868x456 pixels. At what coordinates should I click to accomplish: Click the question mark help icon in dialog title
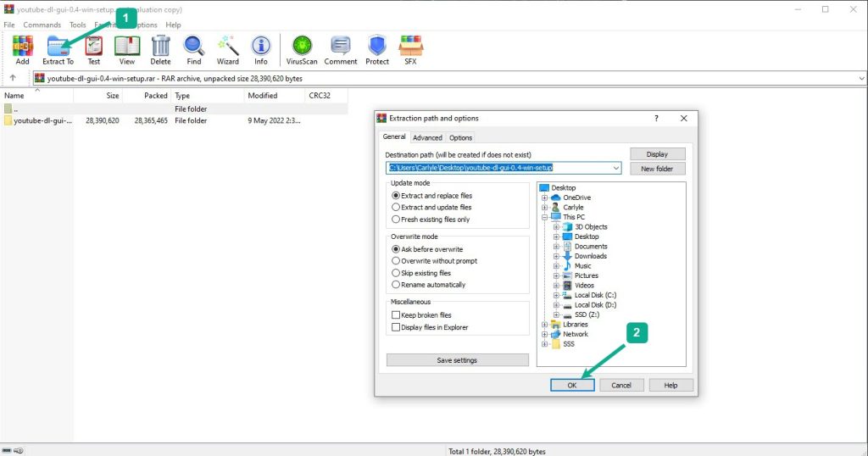(657, 119)
